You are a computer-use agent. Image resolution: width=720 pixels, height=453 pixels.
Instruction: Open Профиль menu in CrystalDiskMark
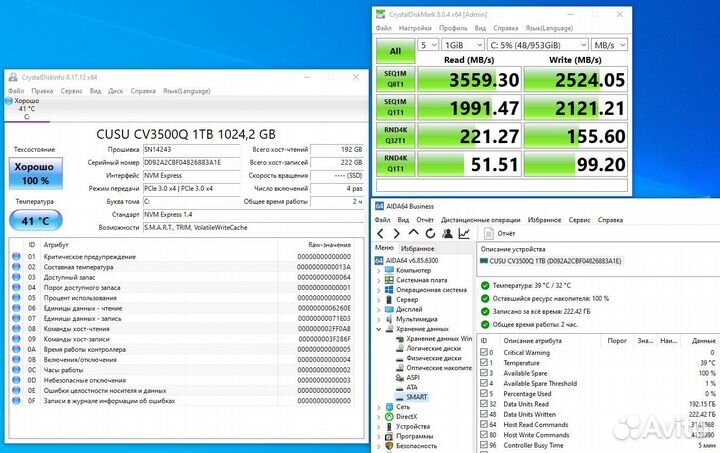[453, 28]
